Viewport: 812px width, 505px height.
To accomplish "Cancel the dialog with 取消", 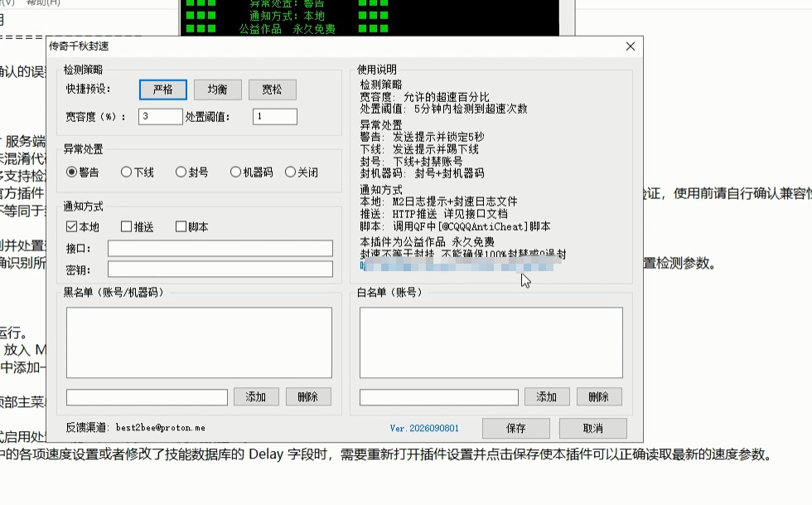I will pos(593,428).
